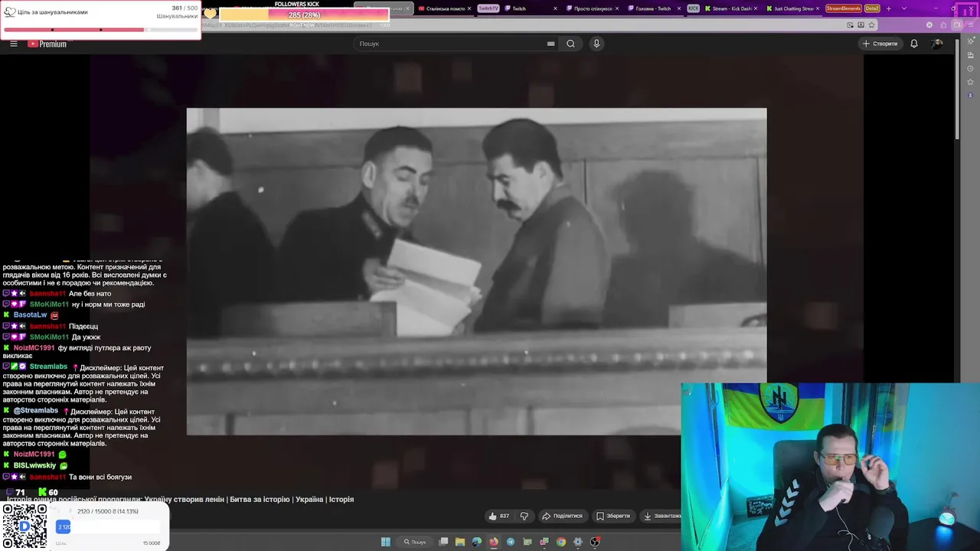Click the Зберегти save button

(612, 516)
